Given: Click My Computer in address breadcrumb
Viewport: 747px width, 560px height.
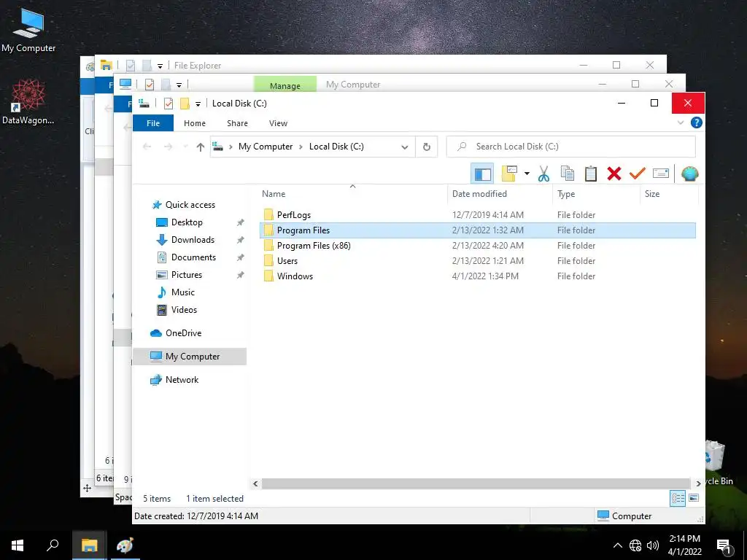Looking at the screenshot, I should [x=266, y=147].
